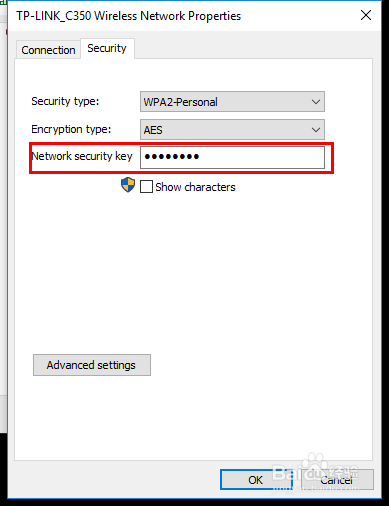
Task: Expand the chevron arrow beside WPA2-Personal
Action: click(x=316, y=102)
